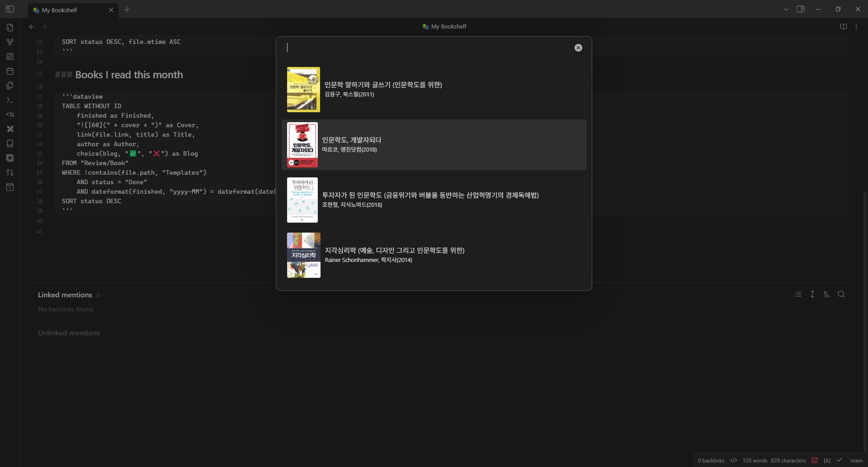
Task: Select the My Bookshelf tab
Action: click(73, 10)
